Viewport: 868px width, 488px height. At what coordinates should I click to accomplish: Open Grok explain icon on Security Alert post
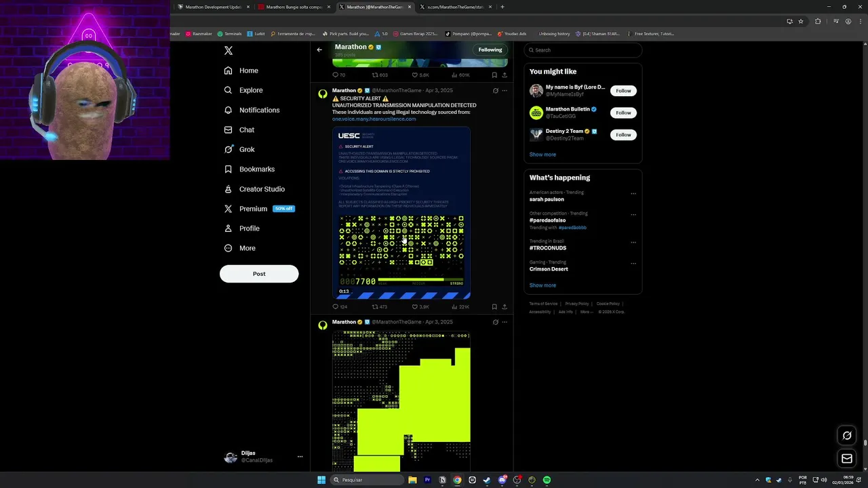click(495, 90)
